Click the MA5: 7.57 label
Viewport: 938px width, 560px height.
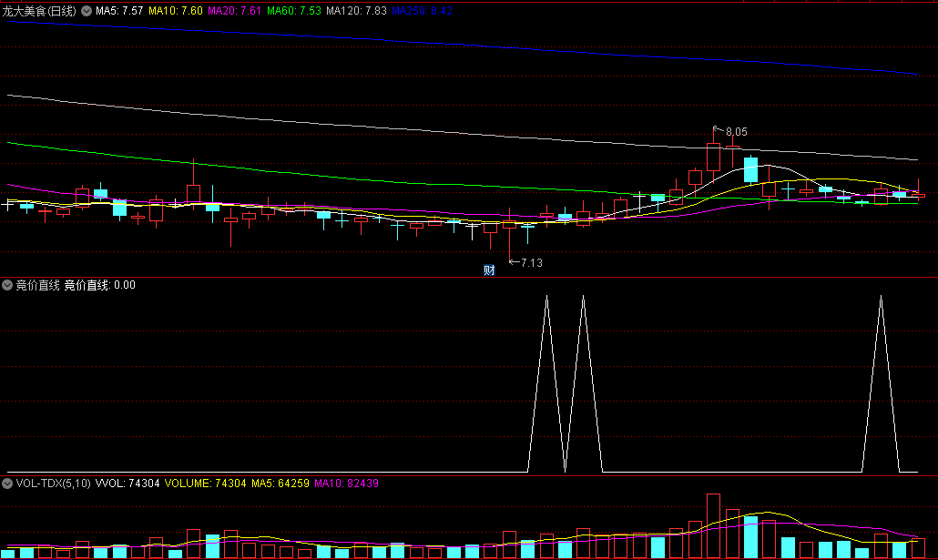coord(119,11)
